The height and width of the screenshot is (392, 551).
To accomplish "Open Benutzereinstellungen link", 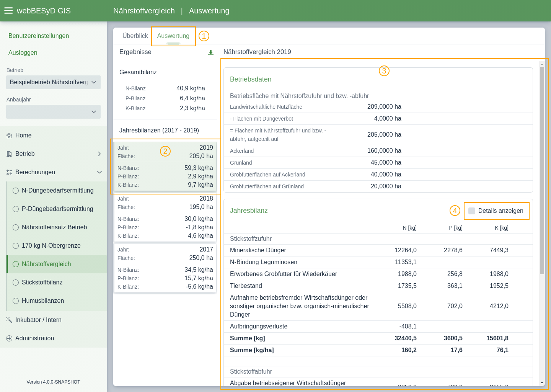I will pyautogui.click(x=39, y=36).
